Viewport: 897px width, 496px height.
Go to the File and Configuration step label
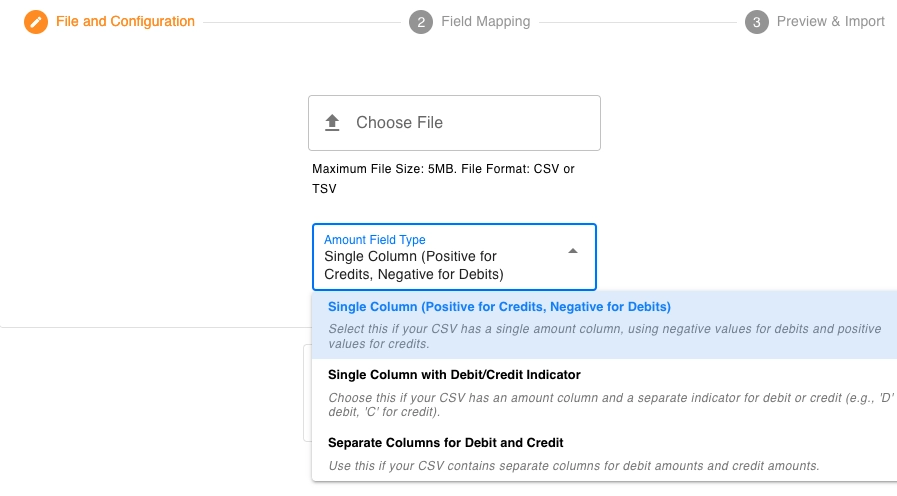pos(125,22)
